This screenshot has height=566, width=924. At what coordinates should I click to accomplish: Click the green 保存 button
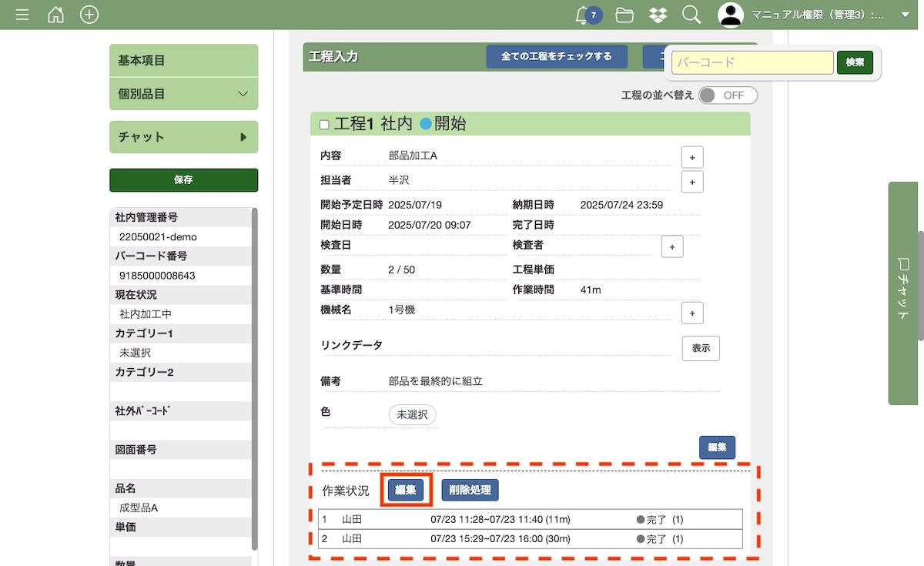(x=183, y=180)
